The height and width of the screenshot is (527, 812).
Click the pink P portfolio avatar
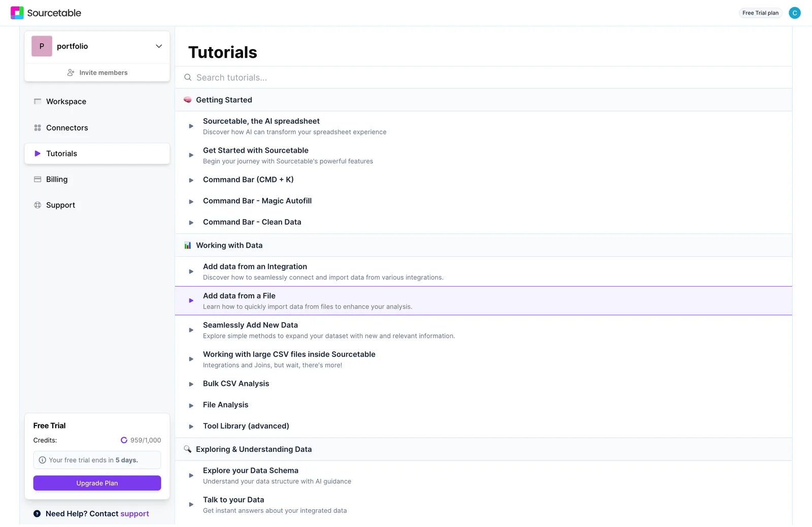(42, 46)
